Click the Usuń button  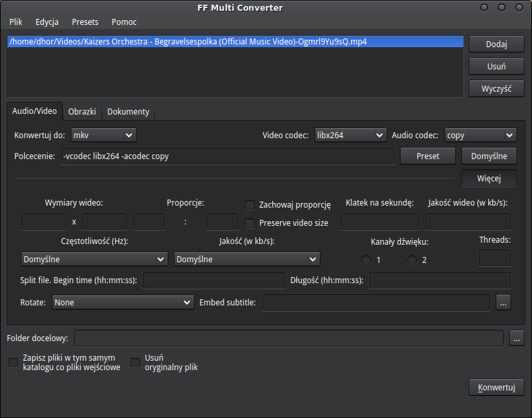(x=496, y=66)
